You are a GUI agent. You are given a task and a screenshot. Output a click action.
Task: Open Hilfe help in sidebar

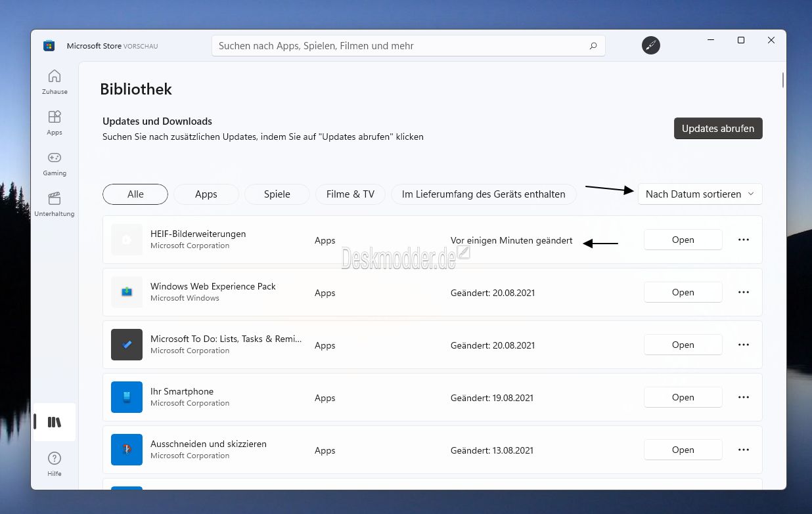coord(55,463)
